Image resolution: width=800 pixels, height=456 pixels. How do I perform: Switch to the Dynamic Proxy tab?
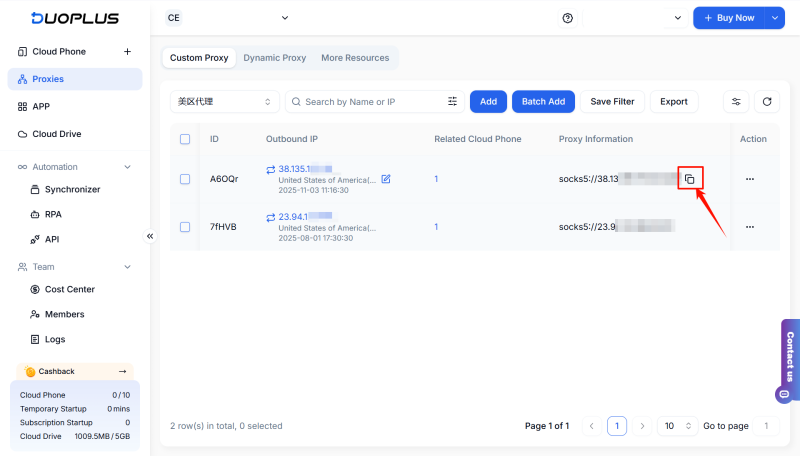pyautogui.click(x=274, y=58)
